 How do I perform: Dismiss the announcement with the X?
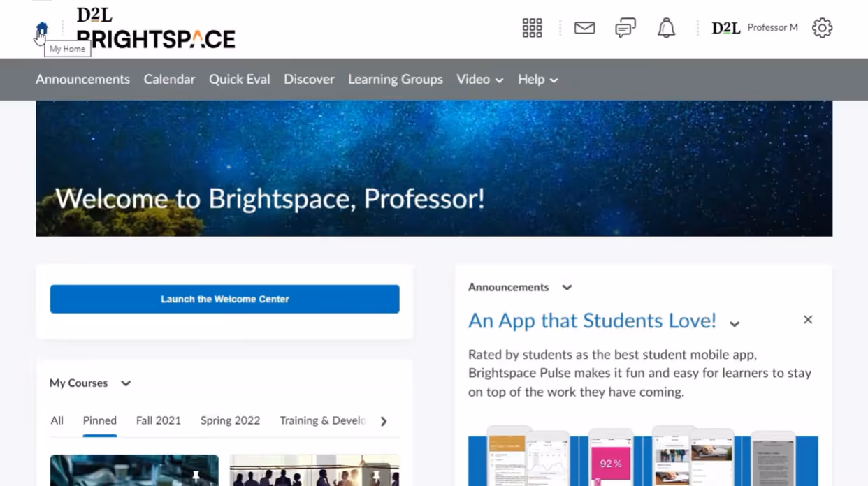point(808,319)
